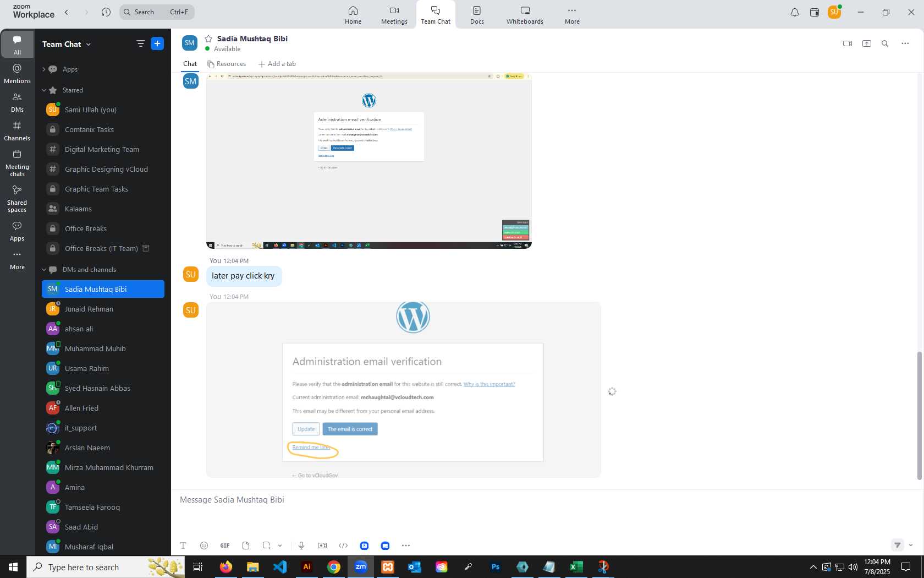
Task: Open DMs in left sidebar
Action: (17, 102)
